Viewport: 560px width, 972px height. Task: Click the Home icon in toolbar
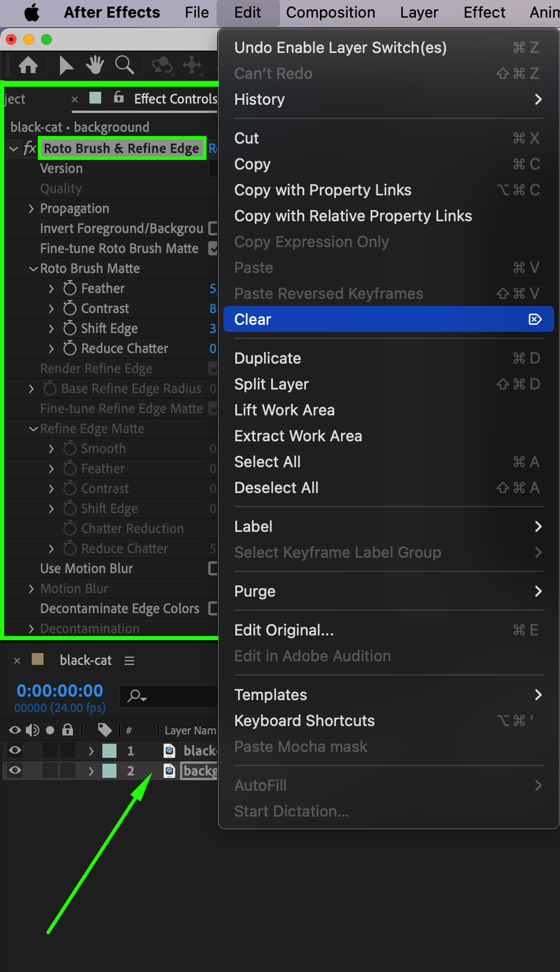pos(28,65)
